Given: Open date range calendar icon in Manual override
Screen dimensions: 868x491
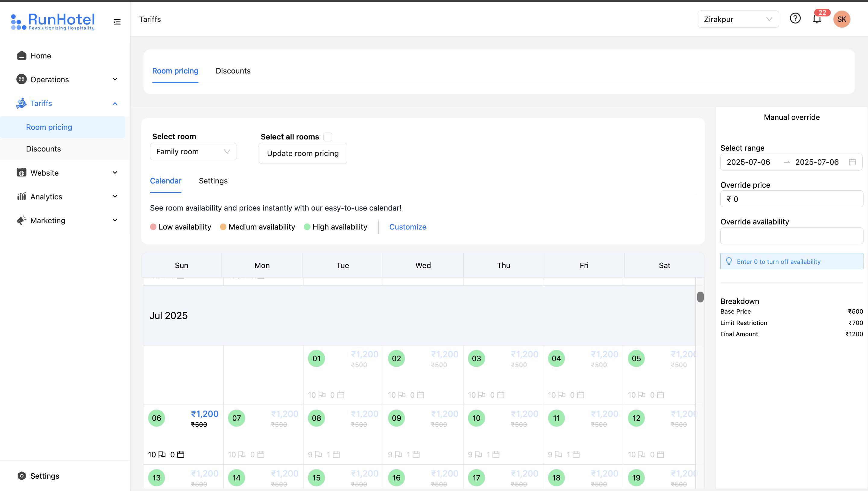Looking at the screenshot, I should (852, 162).
